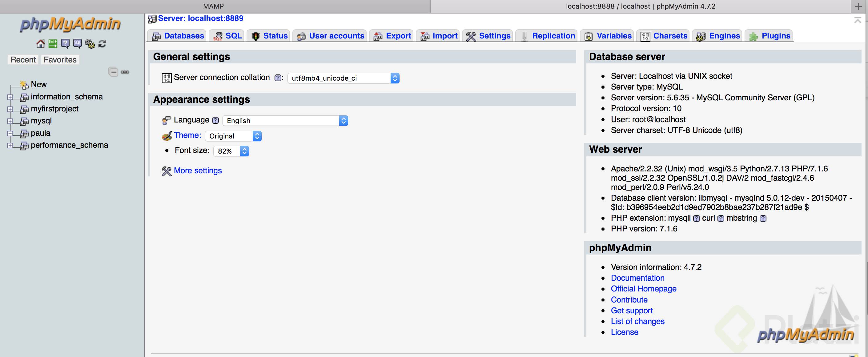Expand the information_schema database node

[10, 97]
